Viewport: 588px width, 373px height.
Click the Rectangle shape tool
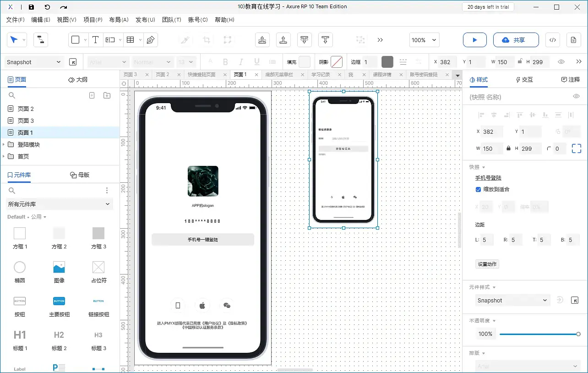pyautogui.click(x=76, y=40)
